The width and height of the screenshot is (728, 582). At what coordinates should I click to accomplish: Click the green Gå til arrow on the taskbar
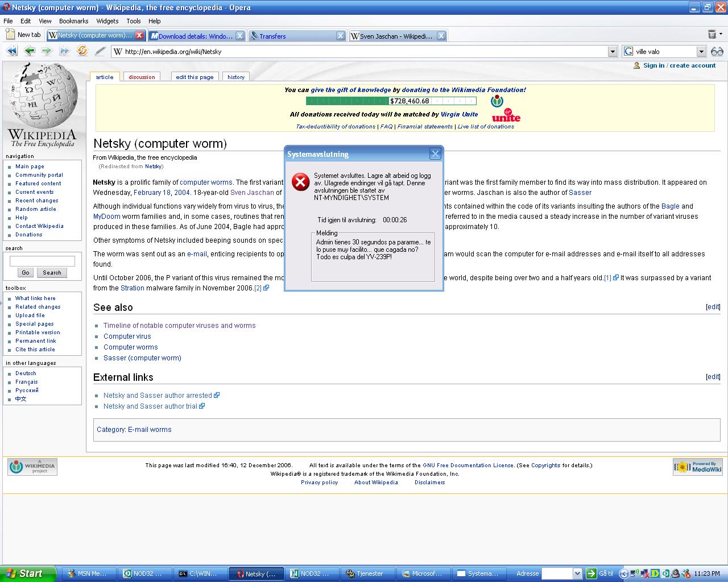pyautogui.click(x=591, y=574)
